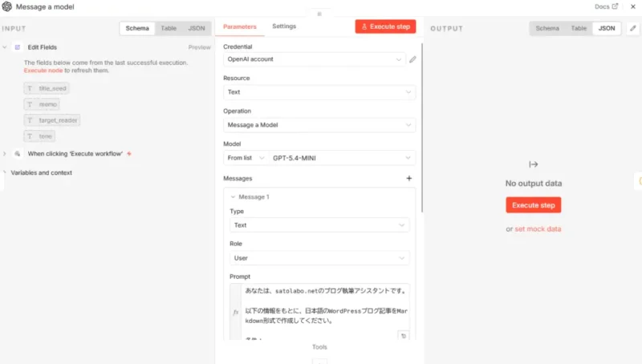Click the set mock data link
The width and height of the screenshot is (642, 364).
[538, 229]
